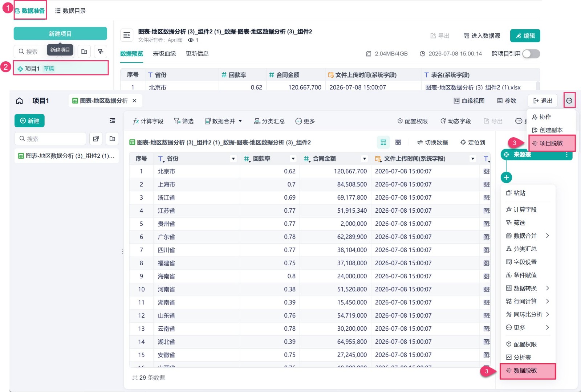This screenshot has width=581, height=392.
Task: Switch to 数据预览 tab
Action: (131, 54)
